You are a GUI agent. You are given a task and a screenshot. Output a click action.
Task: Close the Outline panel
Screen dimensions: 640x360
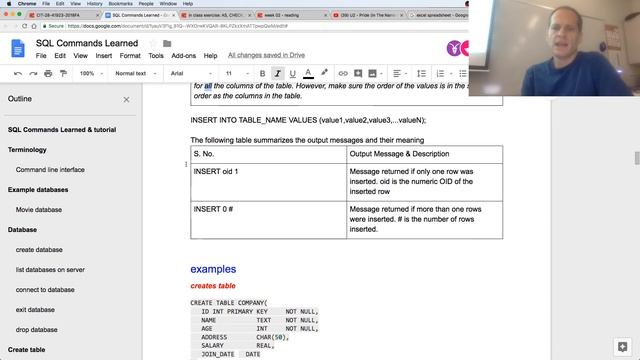[127, 100]
